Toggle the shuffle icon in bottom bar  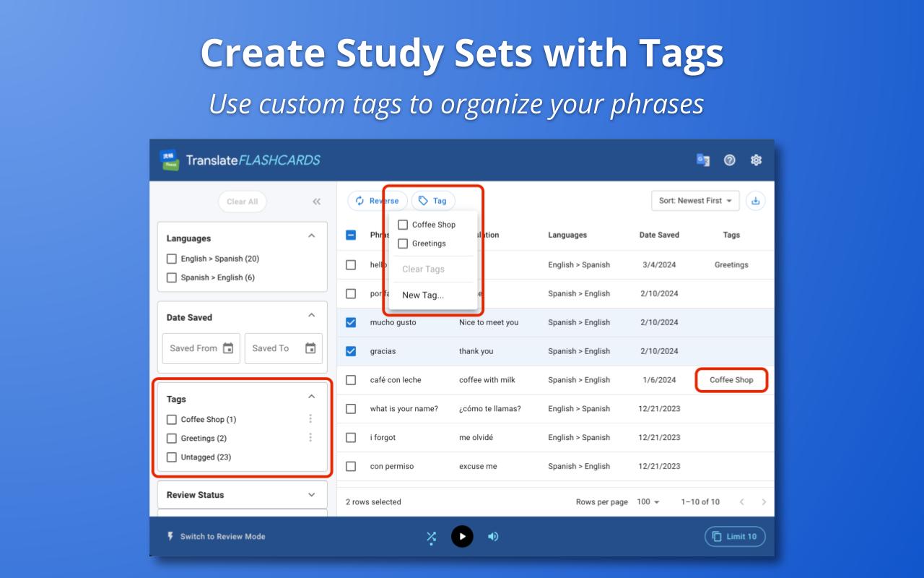point(431,537)
